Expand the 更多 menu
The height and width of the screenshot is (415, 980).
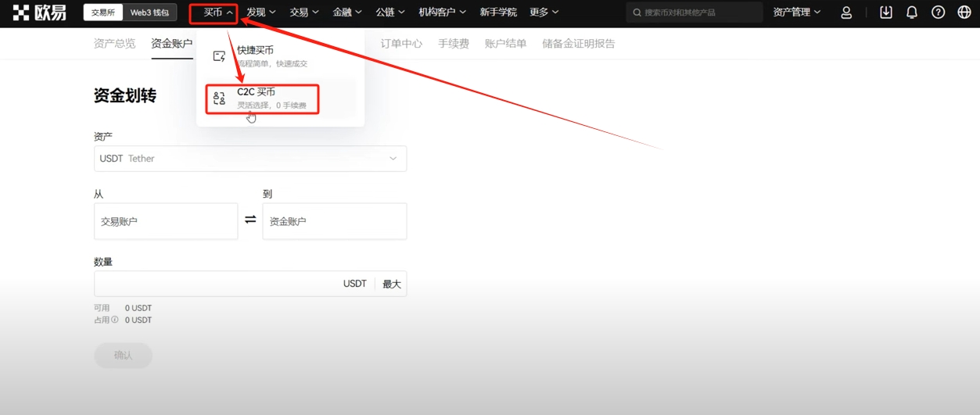544,13
